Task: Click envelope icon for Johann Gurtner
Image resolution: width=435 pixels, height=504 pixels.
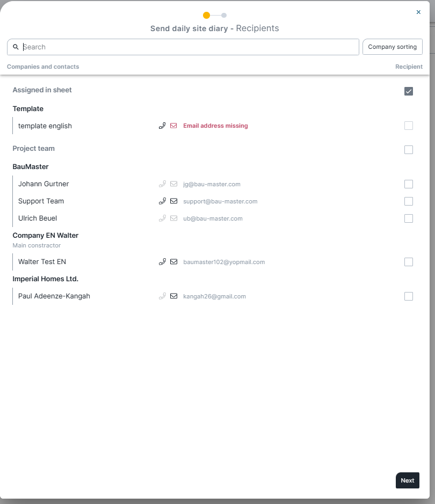Action: [x=173, y=184]
